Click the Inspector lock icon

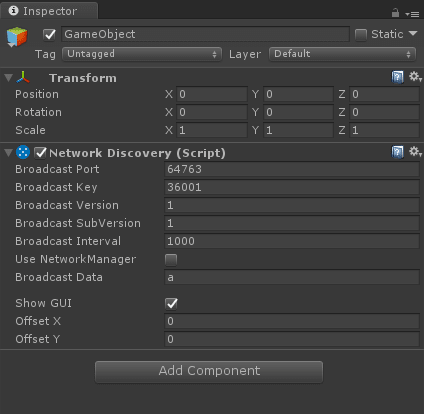pyautogui.click(x=395, y=13)
